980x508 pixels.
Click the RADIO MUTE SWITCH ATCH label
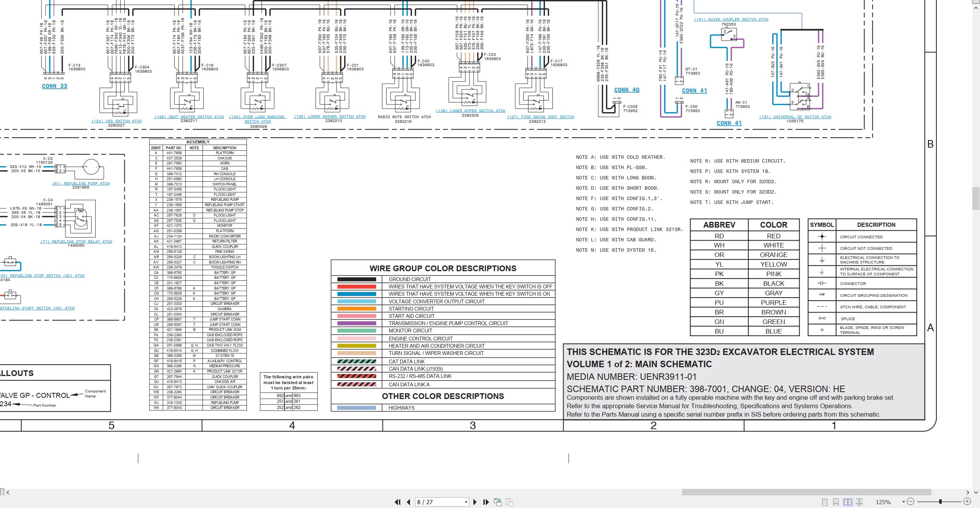point(404,117)
